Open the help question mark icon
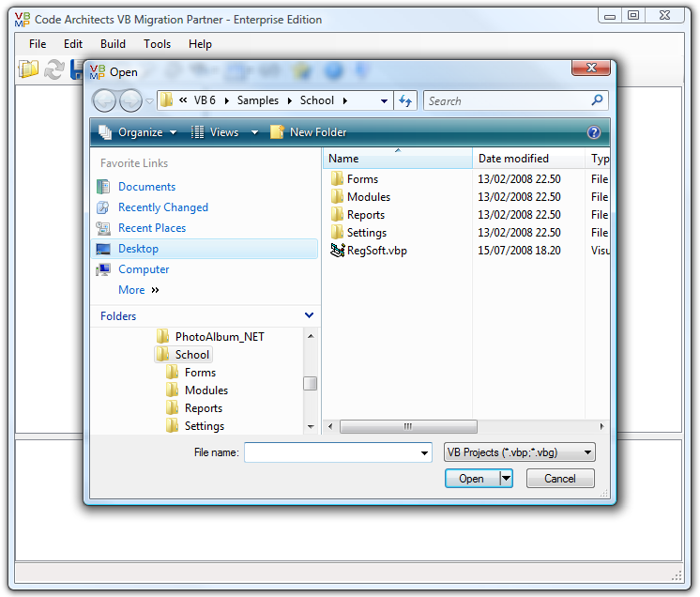The width and height of the screenshot is (700, 597). click(x=594, y=132)
